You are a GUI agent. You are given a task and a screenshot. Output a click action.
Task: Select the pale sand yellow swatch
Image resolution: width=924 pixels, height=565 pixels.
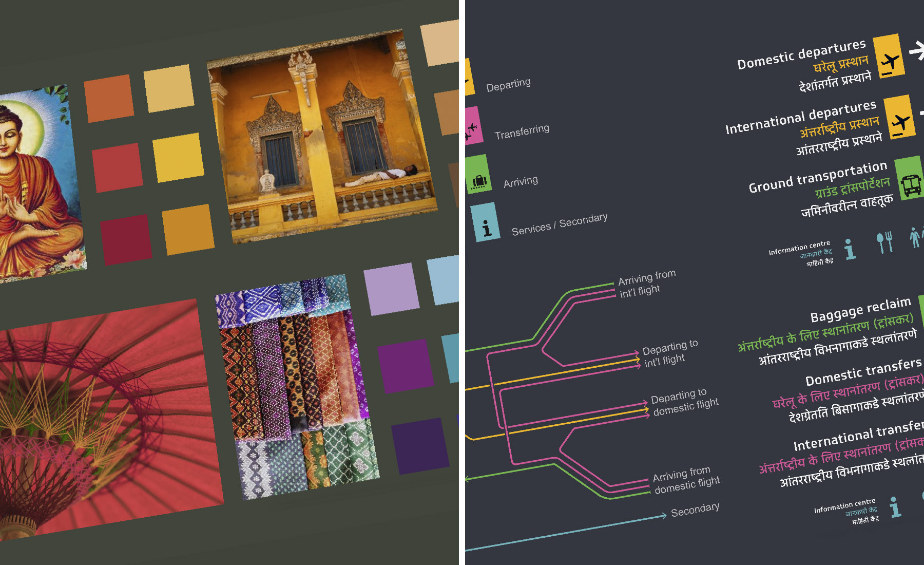click(169, 88)
